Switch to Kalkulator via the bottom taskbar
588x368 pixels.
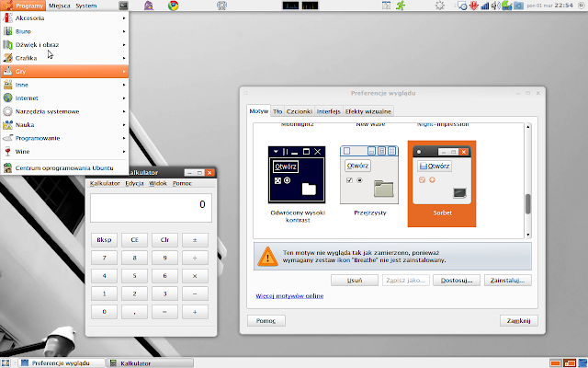point(151,363)
